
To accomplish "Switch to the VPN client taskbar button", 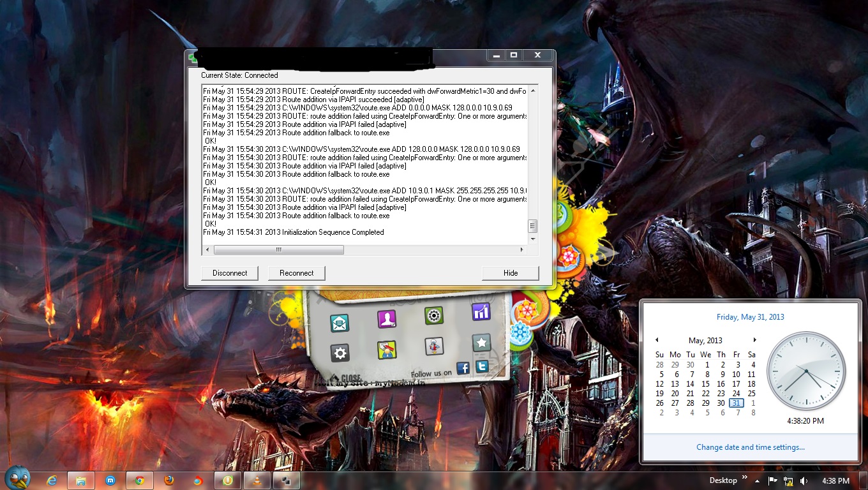I will 286,480.
